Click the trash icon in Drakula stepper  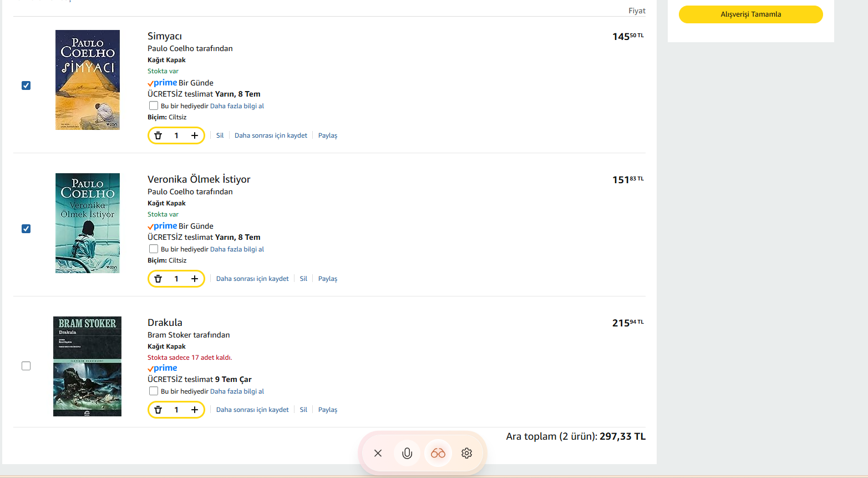click(x=158, y=410)
